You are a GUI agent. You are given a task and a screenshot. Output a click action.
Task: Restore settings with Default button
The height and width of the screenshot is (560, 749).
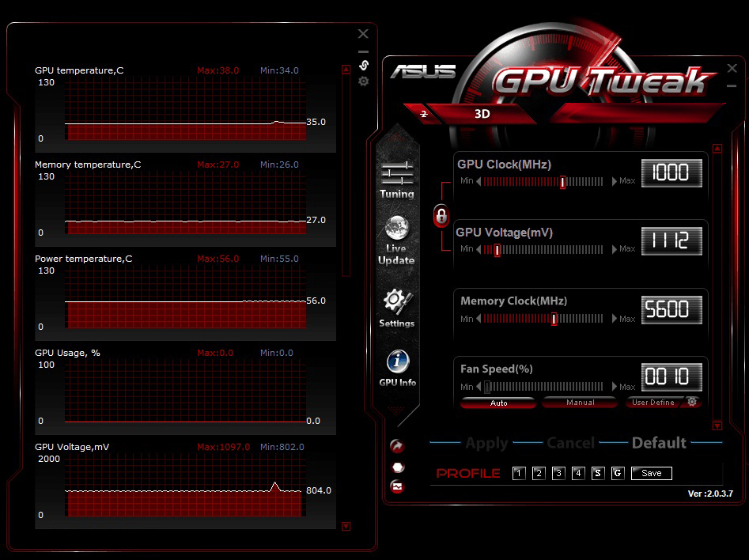click(x=659, y=443)
